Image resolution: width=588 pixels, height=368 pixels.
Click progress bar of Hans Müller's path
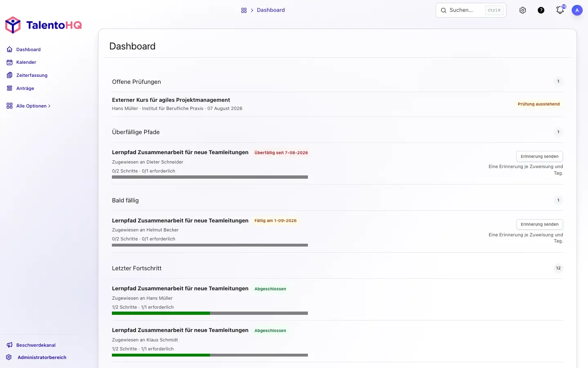(x=210, y=313)
